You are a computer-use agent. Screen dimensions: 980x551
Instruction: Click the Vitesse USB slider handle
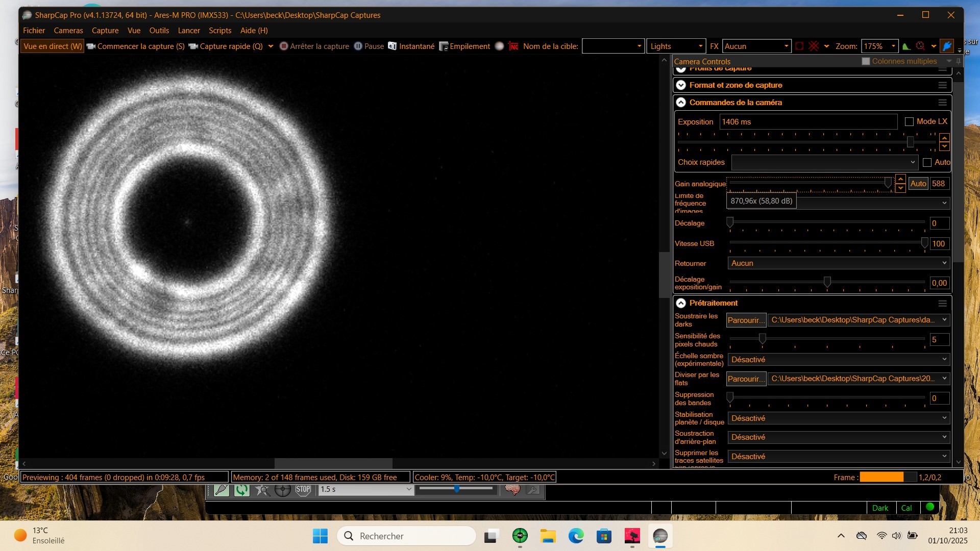coord(924,243)
